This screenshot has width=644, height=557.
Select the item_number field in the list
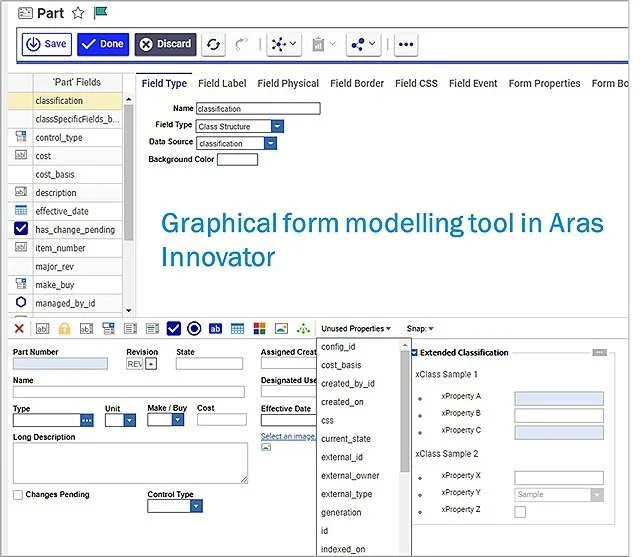[65, 248]
